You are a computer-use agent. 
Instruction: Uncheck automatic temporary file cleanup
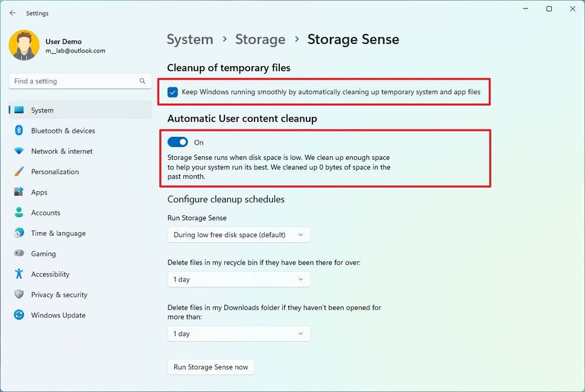[172, 92]
